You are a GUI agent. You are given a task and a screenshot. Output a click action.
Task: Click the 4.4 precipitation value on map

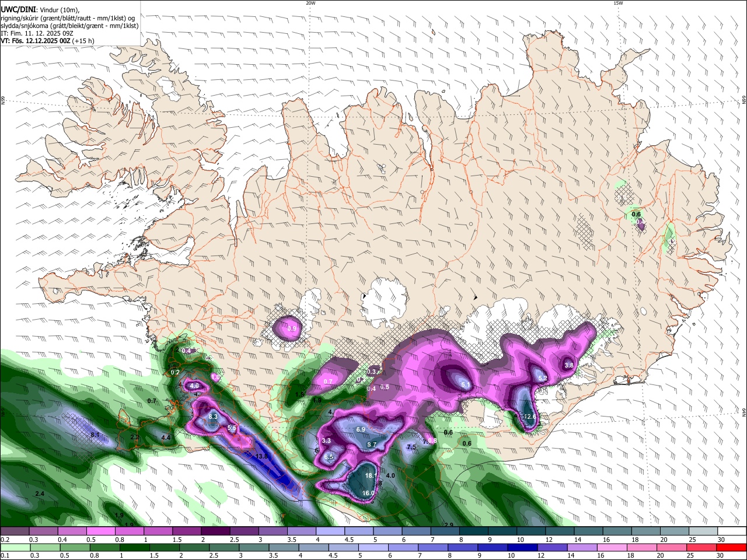point(166,437)
